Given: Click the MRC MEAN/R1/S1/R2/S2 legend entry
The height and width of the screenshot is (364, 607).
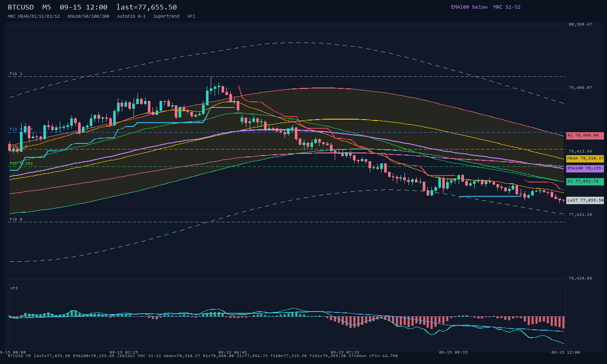Looking at the screenshot, I should pyautogui.click(x=34, y=16).
